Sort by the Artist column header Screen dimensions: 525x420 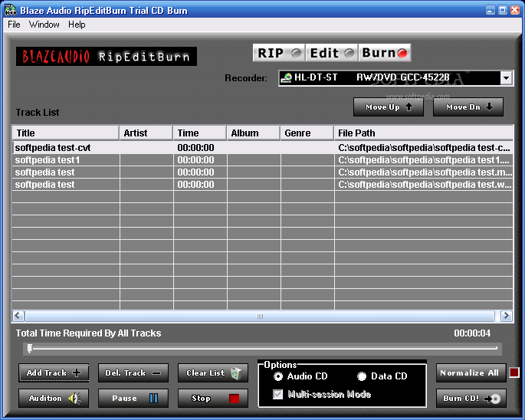tap(146, 133)
